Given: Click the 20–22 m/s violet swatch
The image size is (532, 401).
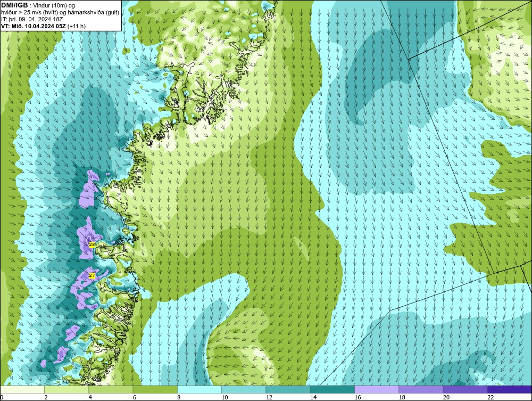Looking at the screenshot, I should [465, 389].
